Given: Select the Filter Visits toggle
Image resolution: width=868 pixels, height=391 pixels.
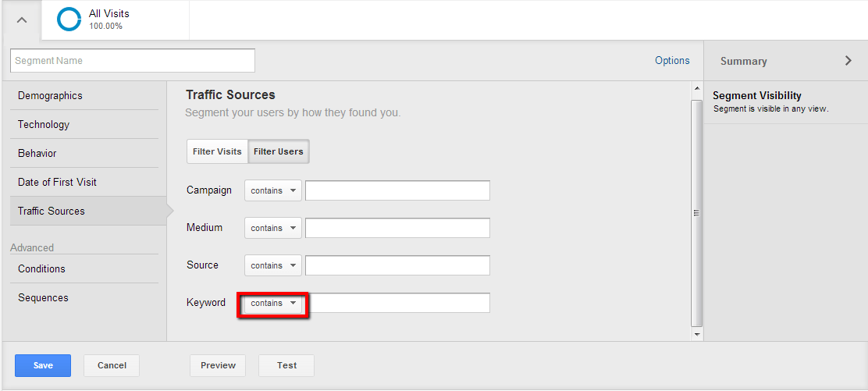Looking at the screenshot, I should (217, 151).
